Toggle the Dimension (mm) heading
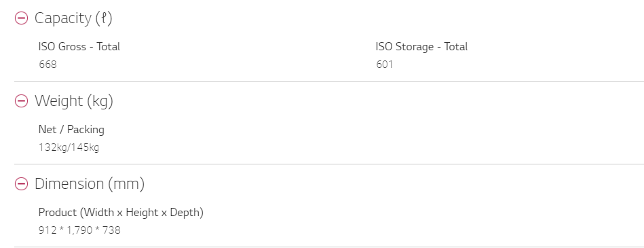Image resolution: width=644 pixels, height=248 pixels. click(90, 184)
